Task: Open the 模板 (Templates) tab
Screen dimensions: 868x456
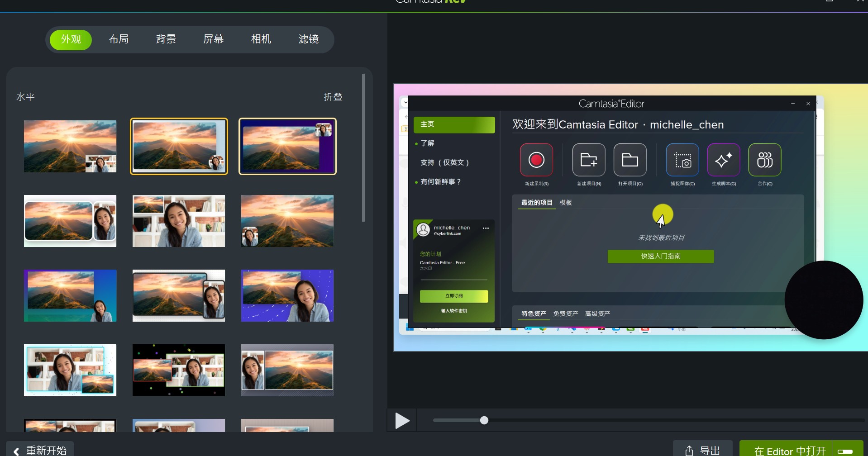Action: click(x=566, y=203)
